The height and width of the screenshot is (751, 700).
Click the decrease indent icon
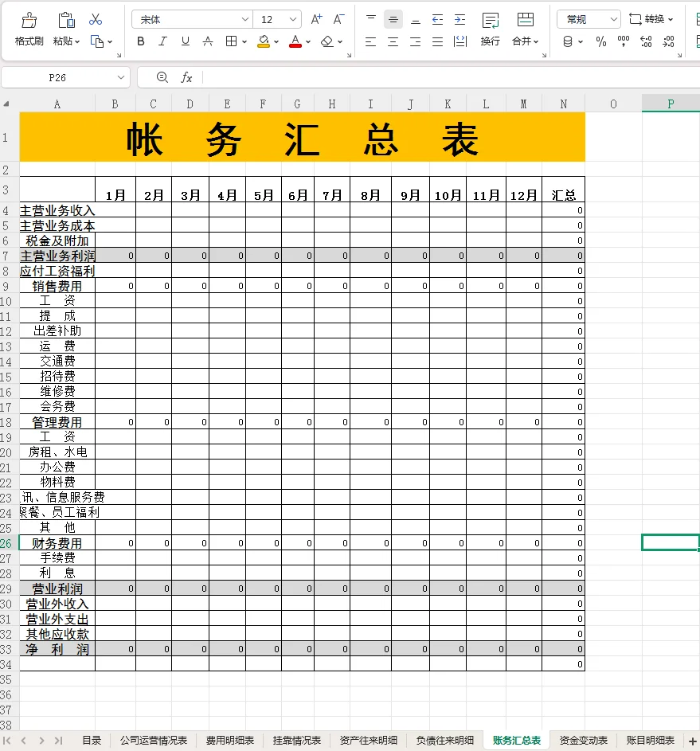tap(438, 19)
